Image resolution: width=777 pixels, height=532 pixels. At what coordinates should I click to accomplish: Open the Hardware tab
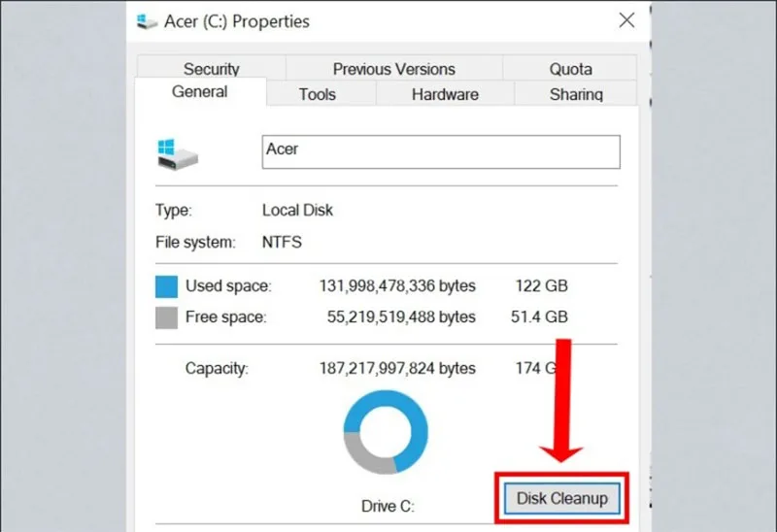(445, 94)
